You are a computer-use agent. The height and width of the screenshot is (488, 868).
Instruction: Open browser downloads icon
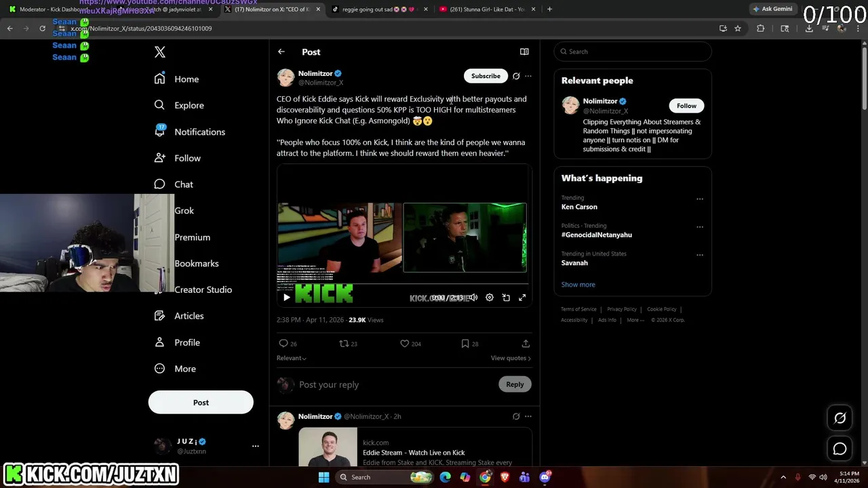point(809,28)
